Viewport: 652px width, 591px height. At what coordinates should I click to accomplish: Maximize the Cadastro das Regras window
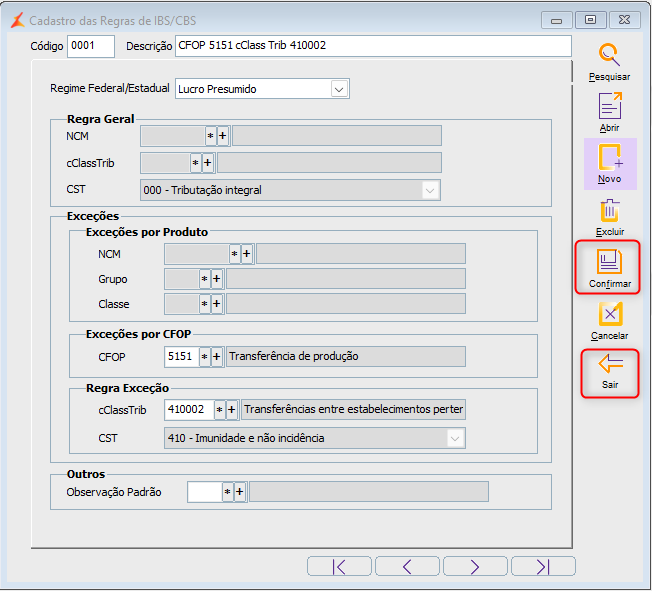[x=590, y=20]
